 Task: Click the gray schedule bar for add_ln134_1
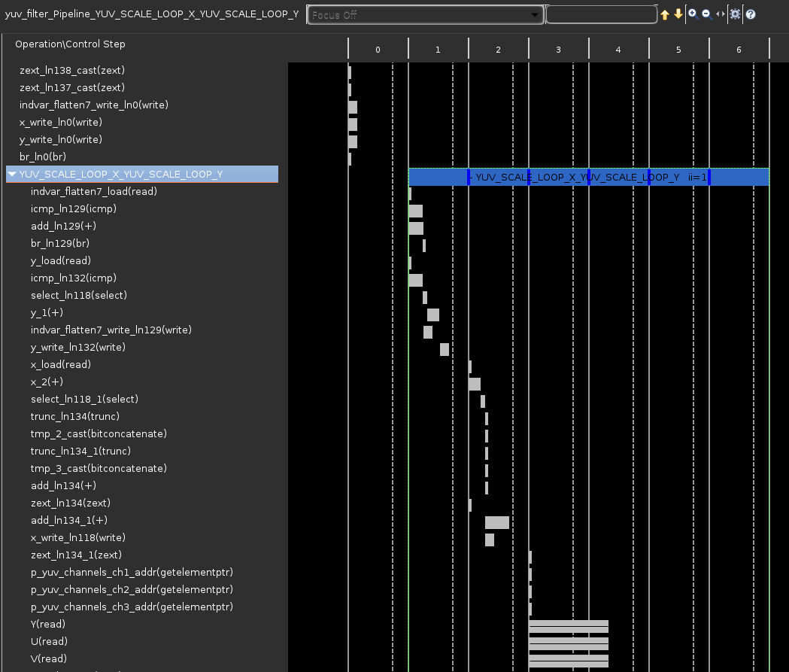pos(496,522)
